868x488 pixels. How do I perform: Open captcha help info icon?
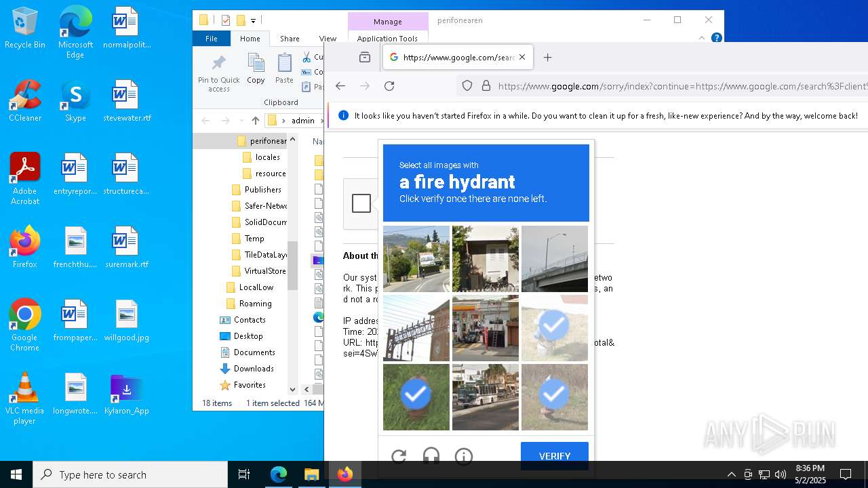pos(464,456)
